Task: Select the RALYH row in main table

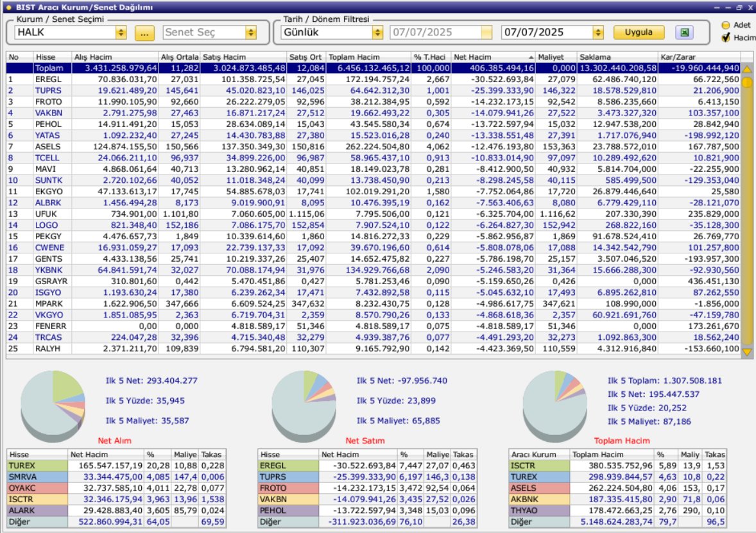Action: [373, 349]
